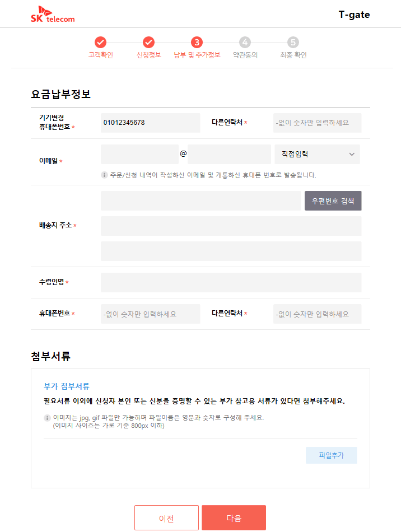The width and height of the screenshot is (401, 532).
Task: Open the 직접입력 email domain dropdown
Action: click(x=317, y=154)
